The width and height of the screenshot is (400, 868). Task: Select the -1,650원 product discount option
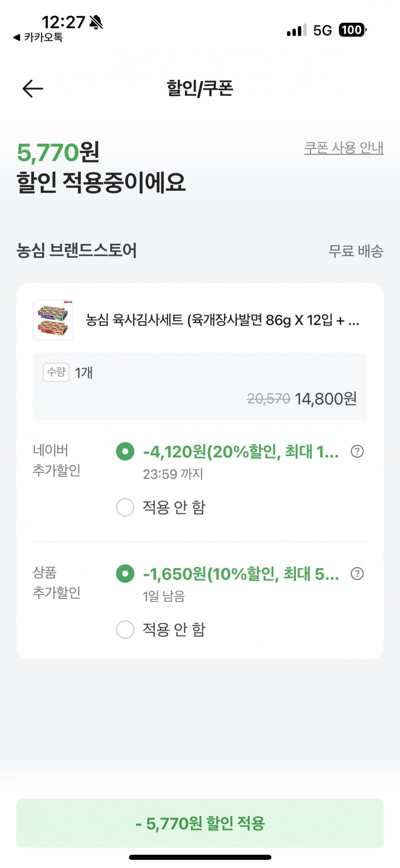pos(125,574)
